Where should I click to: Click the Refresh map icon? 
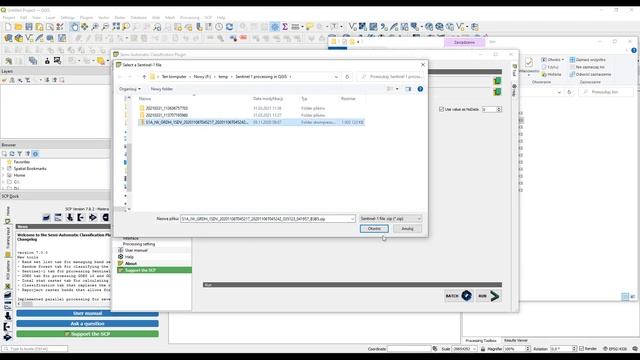tap(229, 27)
